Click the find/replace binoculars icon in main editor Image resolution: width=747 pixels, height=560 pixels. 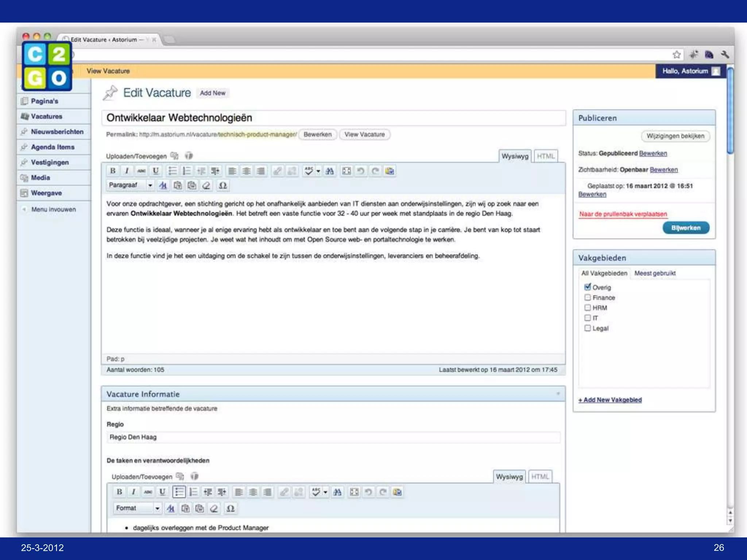pos(330,171)
